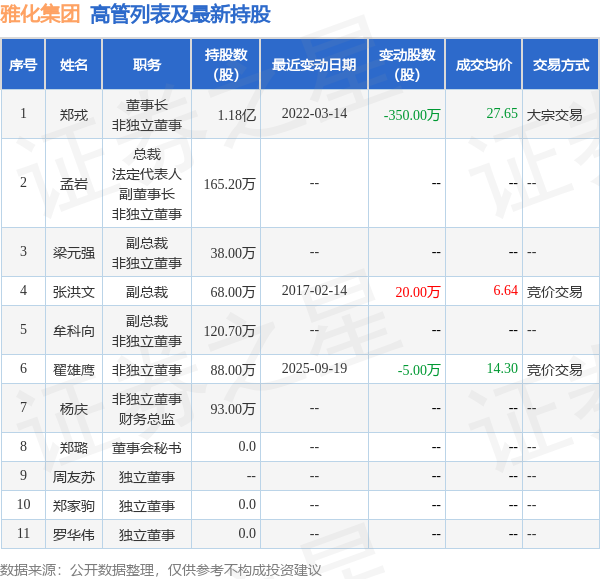Select the 姓名 column header
The width and height of the screenshot is (600, 579).
click(x=74, y=65)
